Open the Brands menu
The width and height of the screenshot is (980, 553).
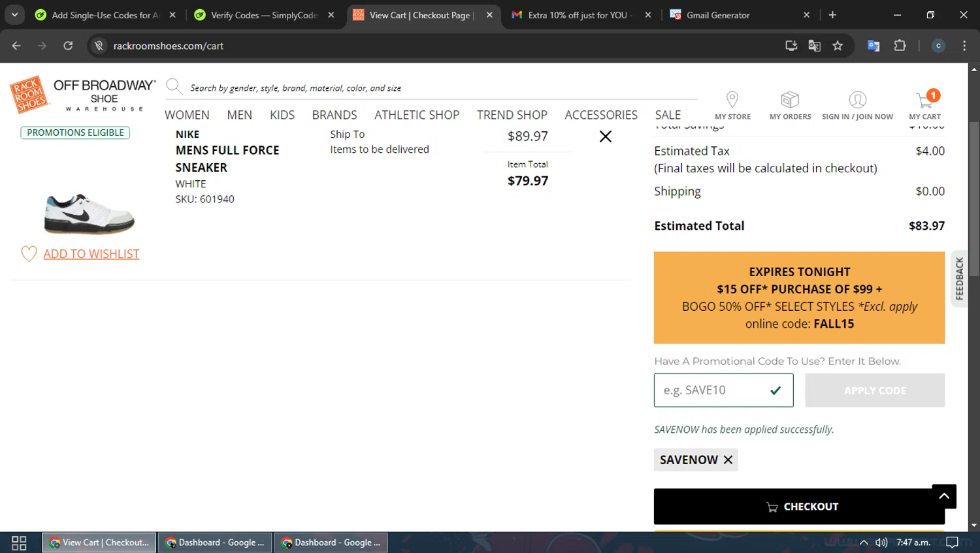(x=335, y=115)
